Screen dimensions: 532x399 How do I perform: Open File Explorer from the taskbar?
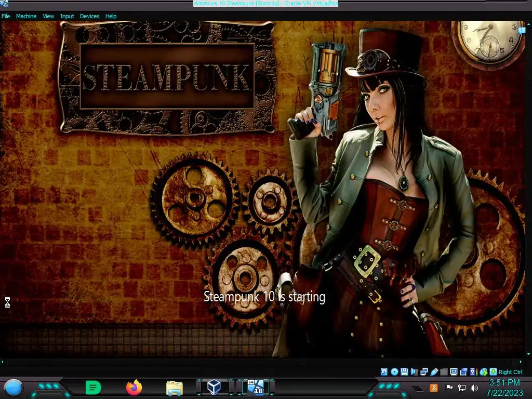[x=175, y=388]
